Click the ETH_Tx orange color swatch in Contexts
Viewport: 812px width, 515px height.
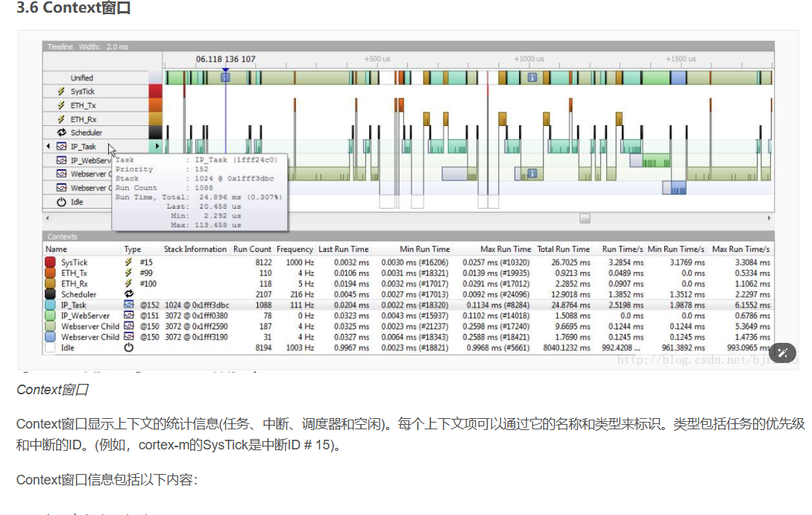pos(50,273)
